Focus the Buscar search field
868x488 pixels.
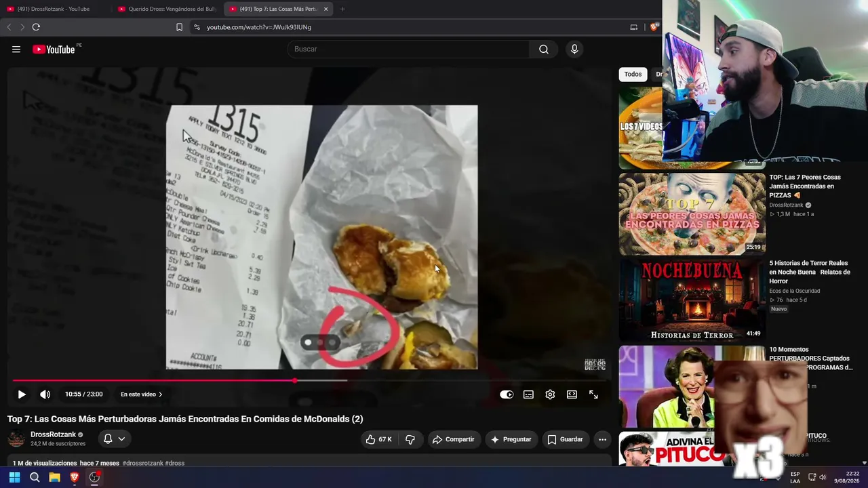pos(408,49)
